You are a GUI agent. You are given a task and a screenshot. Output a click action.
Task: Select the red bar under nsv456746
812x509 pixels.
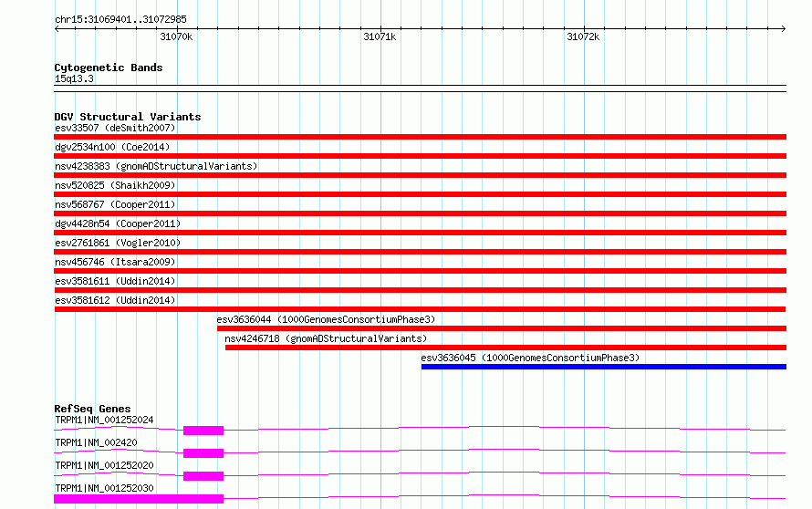(420, 271)
